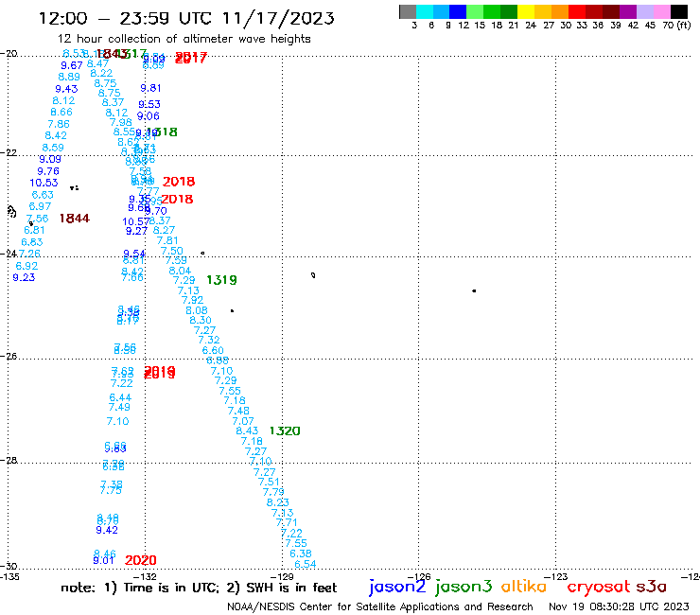Click the jason3 time stamp '1319'
This screenshot has height=615, width=700.
[221, 280]
